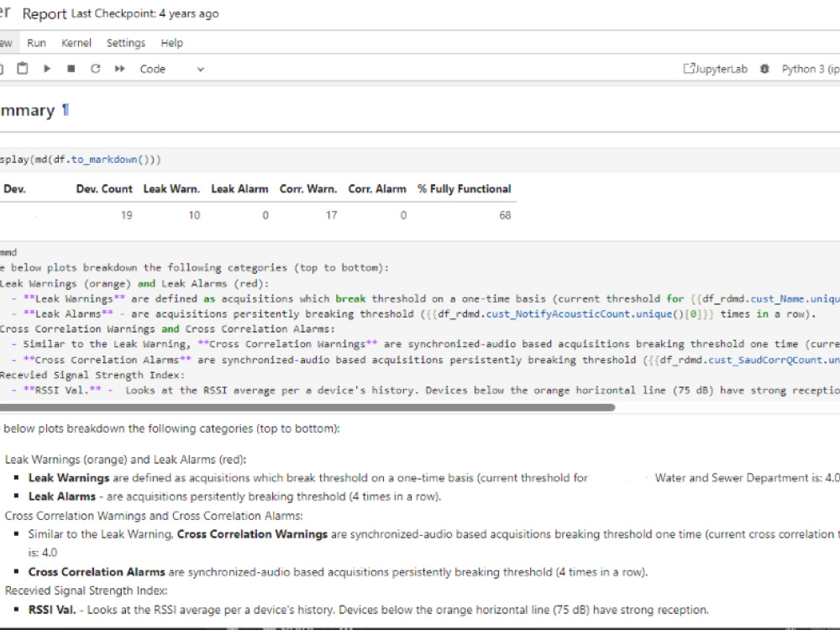Click Last Checkpoint: 4 years ago text

(145, 13)
